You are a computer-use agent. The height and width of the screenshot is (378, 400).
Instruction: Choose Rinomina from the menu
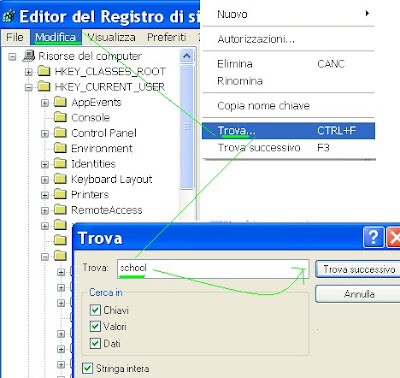[x=289, y=81]
